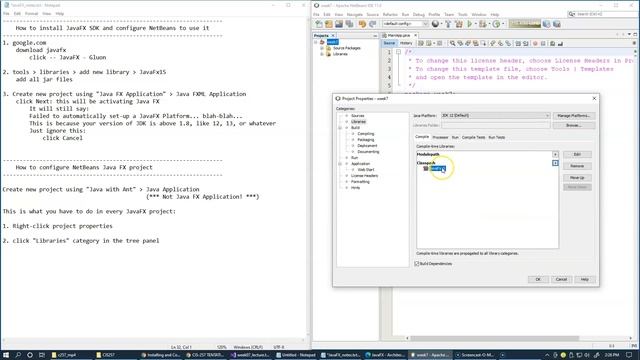Viewport: 640px width, 360px height.
Task: Click add button beside Classpath
Action: [555, 163]
